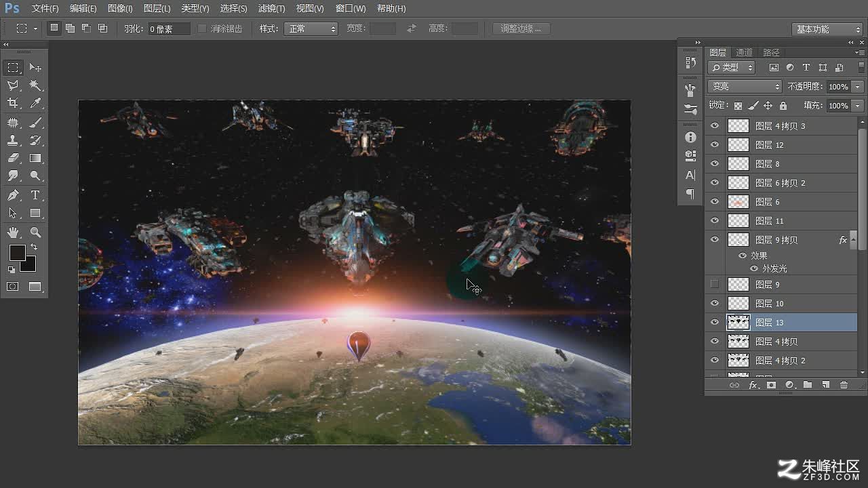The image size is (868, 488).
Task: Toggle Quick Mask mode
Action: [x=13, y=287]
